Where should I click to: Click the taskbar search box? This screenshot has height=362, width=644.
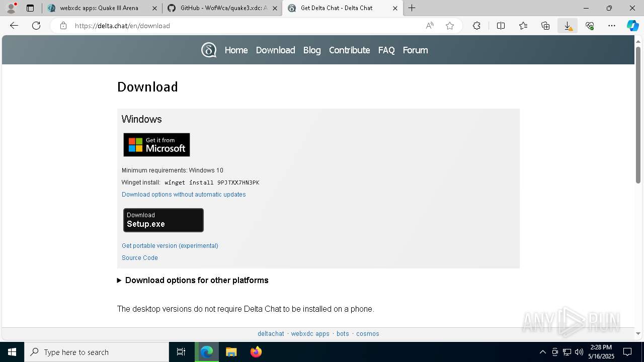click(97, 352)
